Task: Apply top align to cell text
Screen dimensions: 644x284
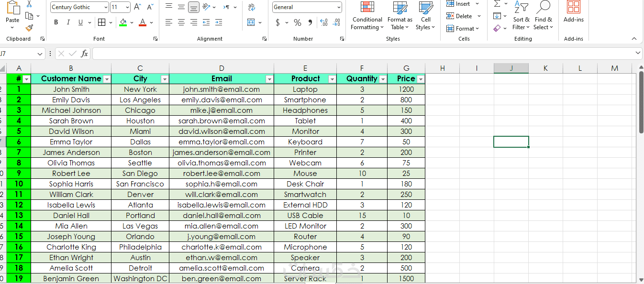Action: point(169,7)
